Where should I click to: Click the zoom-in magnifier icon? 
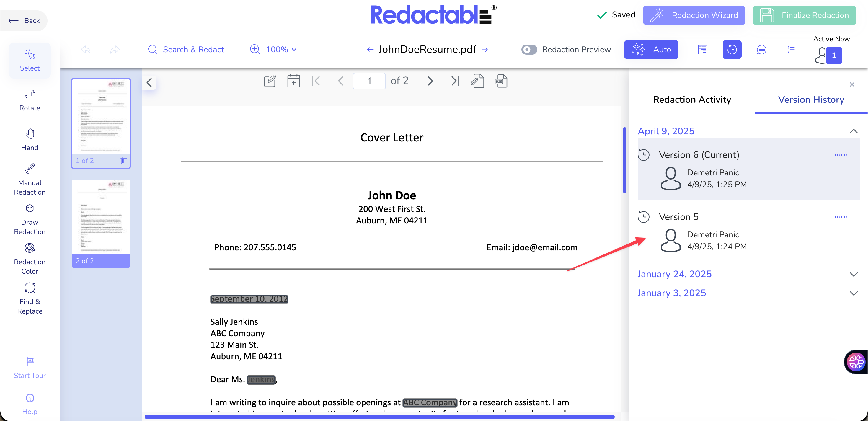pos(255,50)
